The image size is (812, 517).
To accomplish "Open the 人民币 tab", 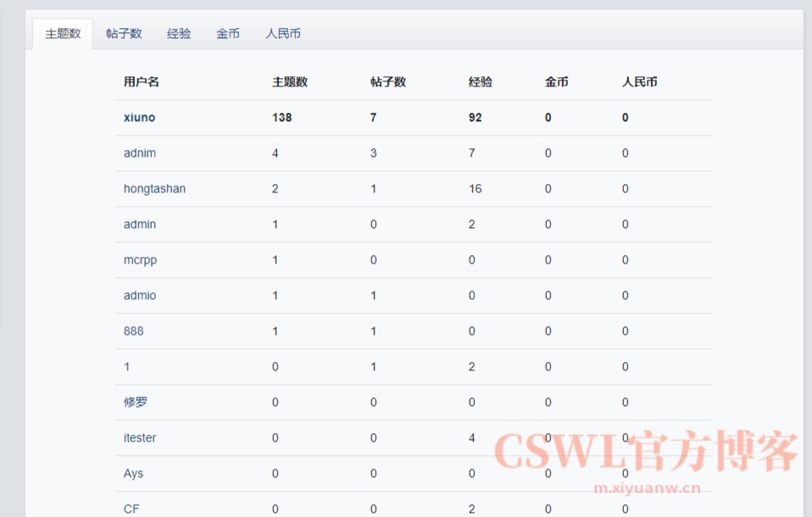I will [x=283, y=34].
